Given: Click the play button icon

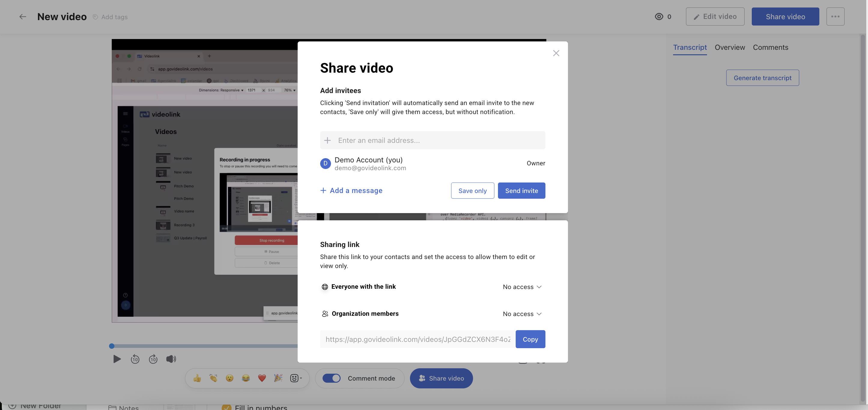Looking at the screenshot, I should pos(117,359).
